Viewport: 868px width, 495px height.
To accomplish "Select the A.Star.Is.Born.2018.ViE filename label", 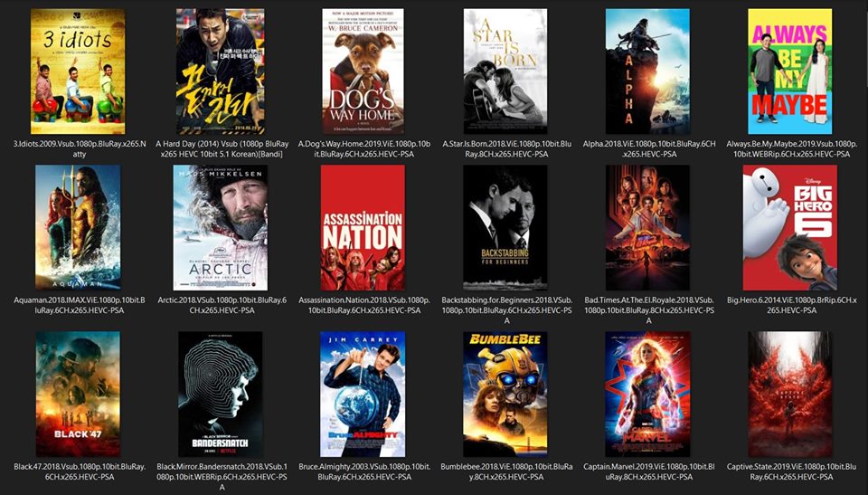I will click(506, 148).
